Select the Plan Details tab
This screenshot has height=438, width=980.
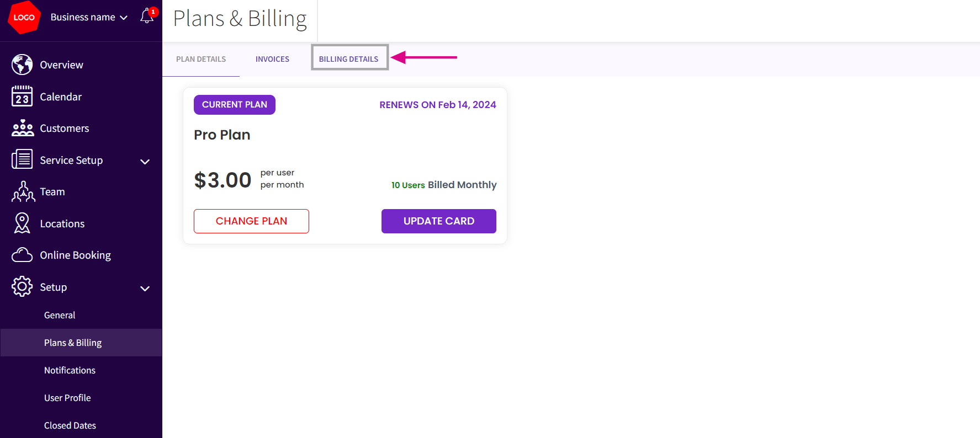click(x=201, y=59)
